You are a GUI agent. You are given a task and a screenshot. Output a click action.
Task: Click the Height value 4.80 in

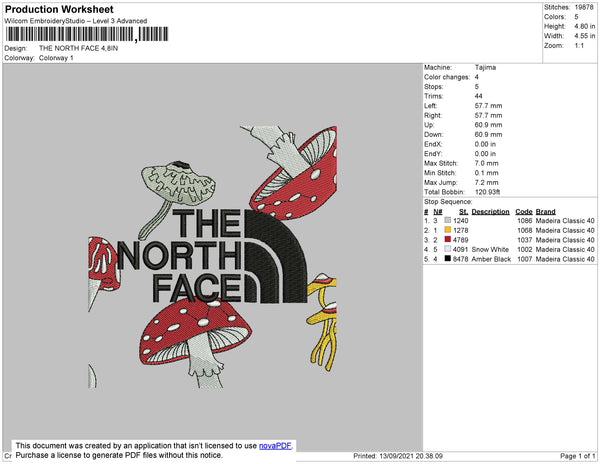(585, 26)
